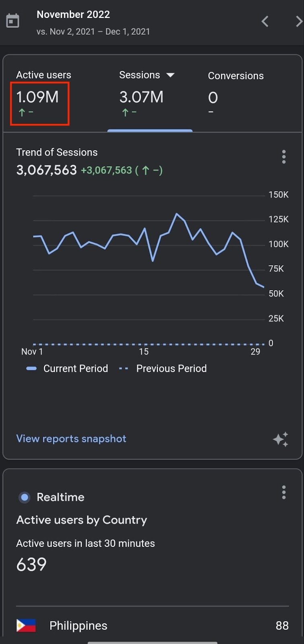The height and width of the screenshot is (644, 304).
Task: Open Trend of Sessions three-dot menu
Action: pyautogui.click(x=284, y=157)
